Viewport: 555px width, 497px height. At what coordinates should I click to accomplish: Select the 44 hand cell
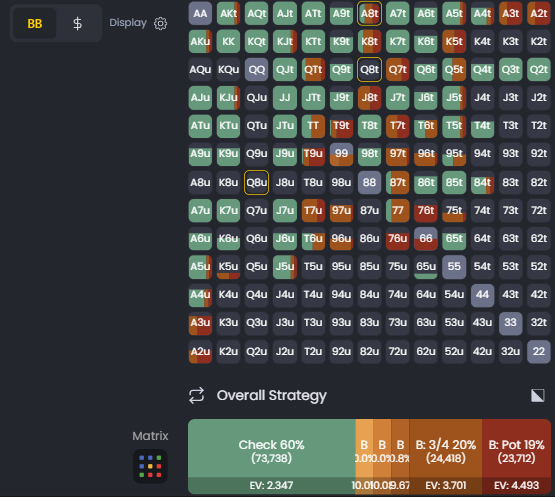coord(482,295)
